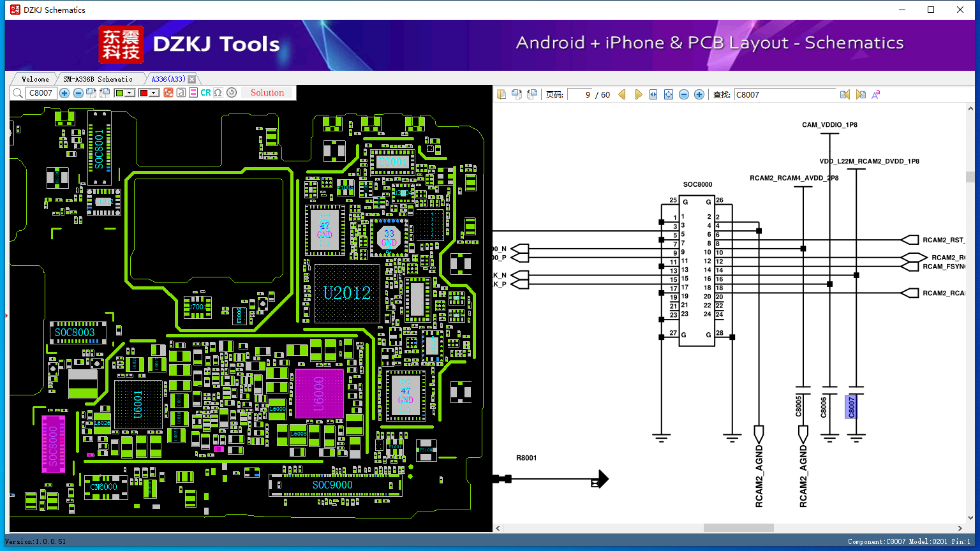Open the Solution button
Viewport: 980px width, 551px height.
coord(267,93)
